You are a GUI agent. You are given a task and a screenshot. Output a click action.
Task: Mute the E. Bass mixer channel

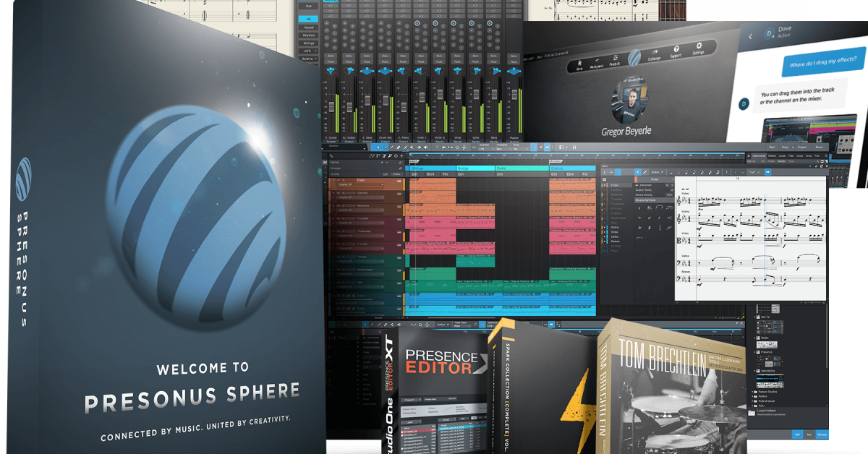point(367,61)
